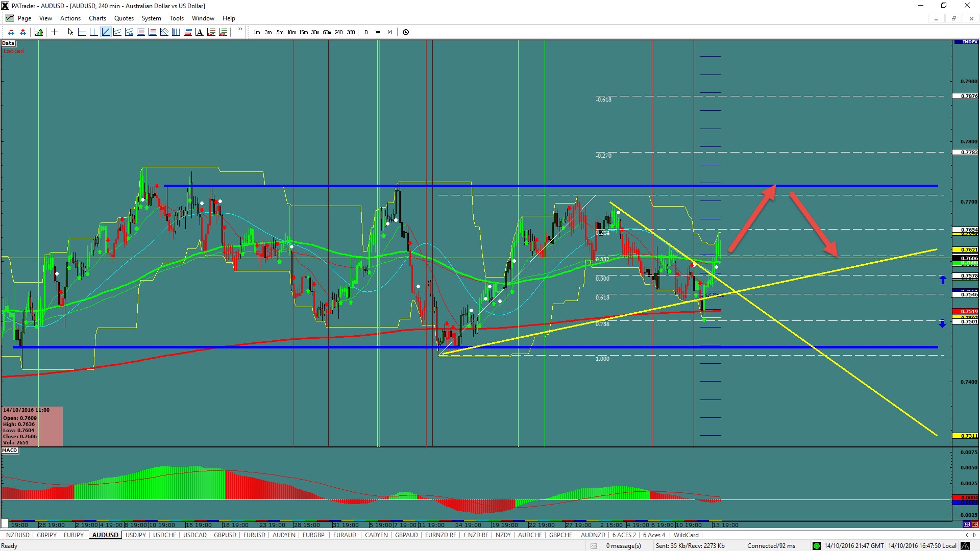Switch to the AUDNZD chart tab
Screen dimensions: 980x551
tap(593, 535)
